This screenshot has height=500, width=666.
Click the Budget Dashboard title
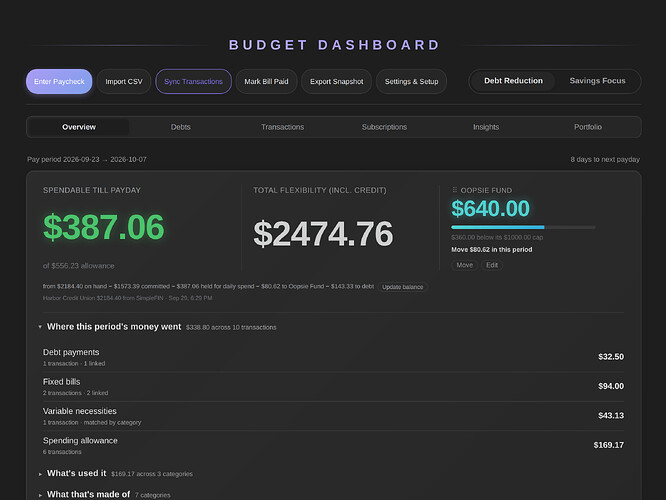pyautogui.click(x=334, y=45)
